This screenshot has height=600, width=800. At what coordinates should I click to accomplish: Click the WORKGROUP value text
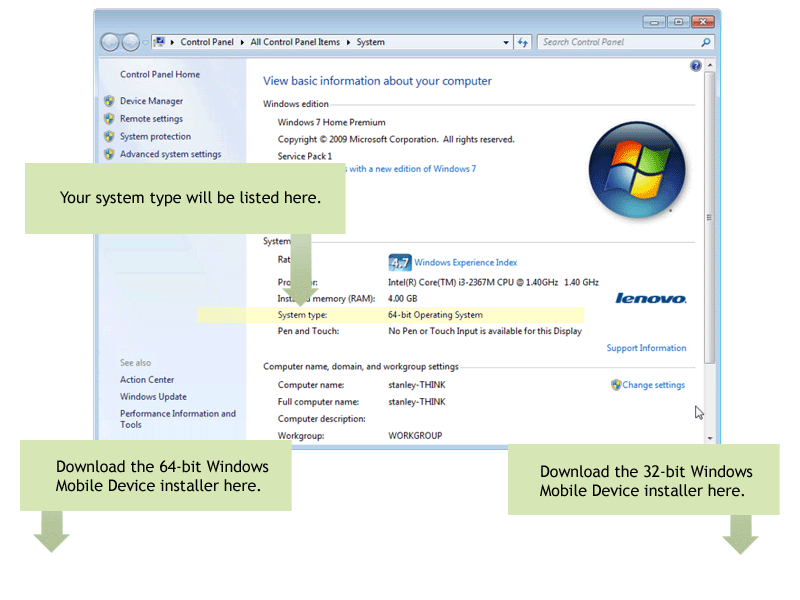[x=415, y=436]
